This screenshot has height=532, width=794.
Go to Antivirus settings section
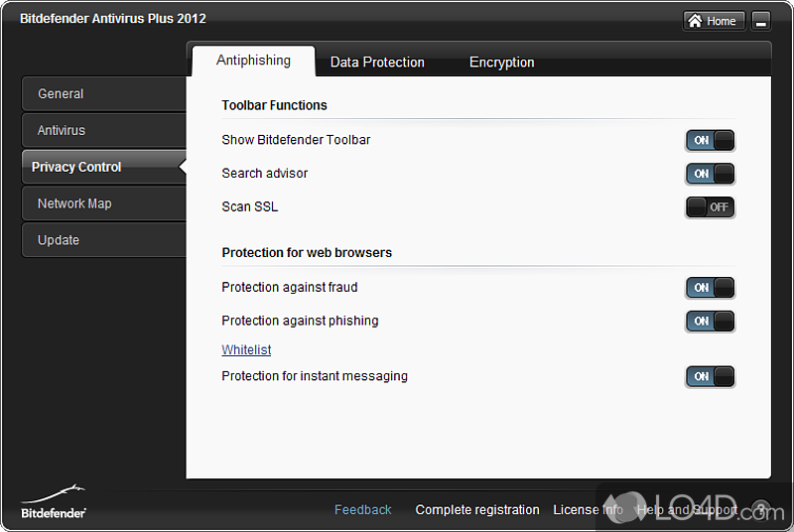[x=103, y=131]
